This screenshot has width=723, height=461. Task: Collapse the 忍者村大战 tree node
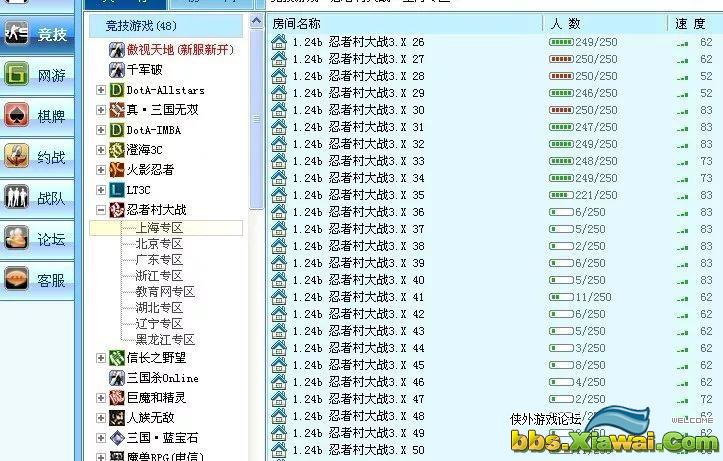click(101, 210)
